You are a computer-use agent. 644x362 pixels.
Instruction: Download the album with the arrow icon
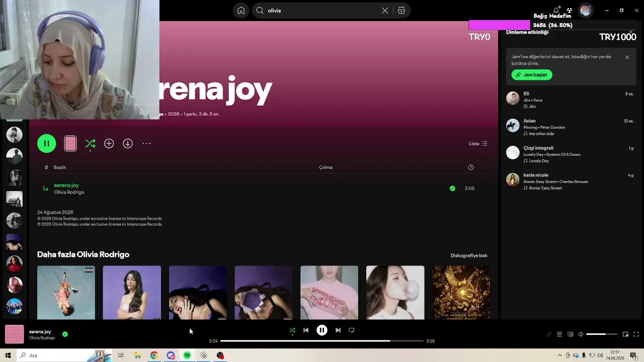128,144
